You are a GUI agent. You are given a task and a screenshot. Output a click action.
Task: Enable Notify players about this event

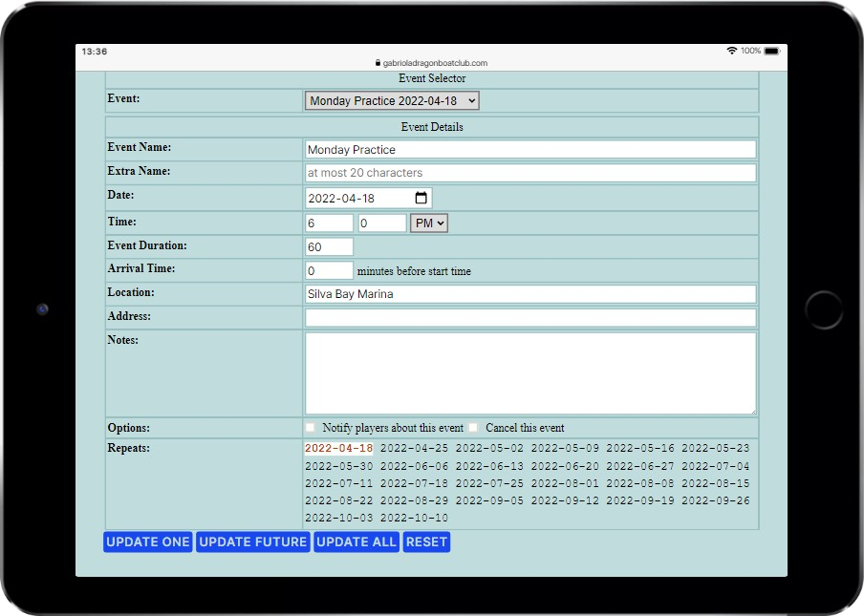point(311,428)
